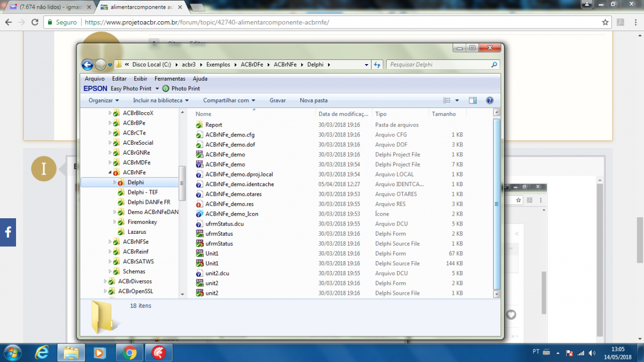
Task: Open Incluir na biblioteca dropdown
Action: click(x=161, y=100)
